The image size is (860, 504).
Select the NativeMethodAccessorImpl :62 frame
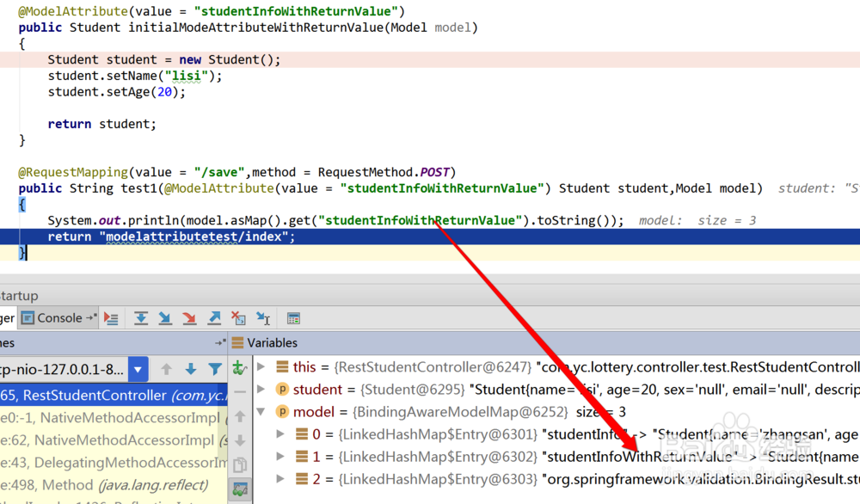[114, 440]
